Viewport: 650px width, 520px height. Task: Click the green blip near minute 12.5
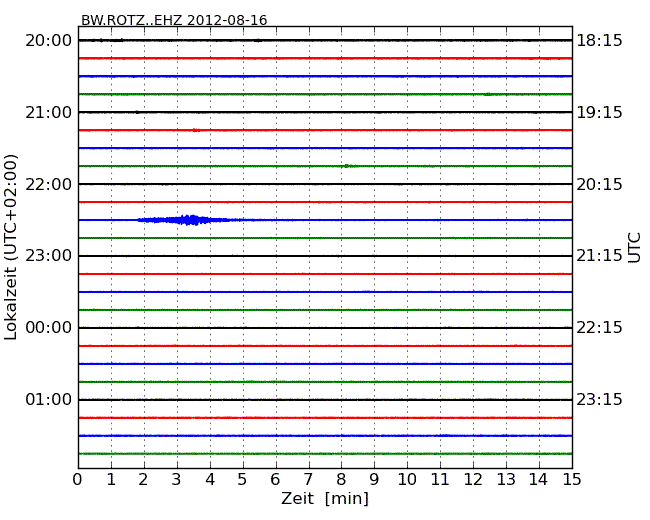tap(488, 94)
